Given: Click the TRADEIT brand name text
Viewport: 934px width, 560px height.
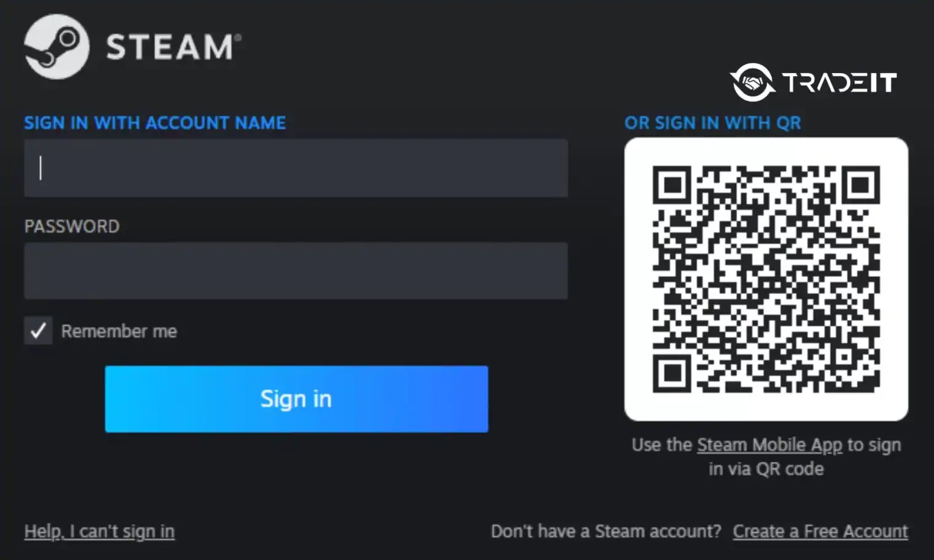Looking at the screenshot, I should 839,82.
